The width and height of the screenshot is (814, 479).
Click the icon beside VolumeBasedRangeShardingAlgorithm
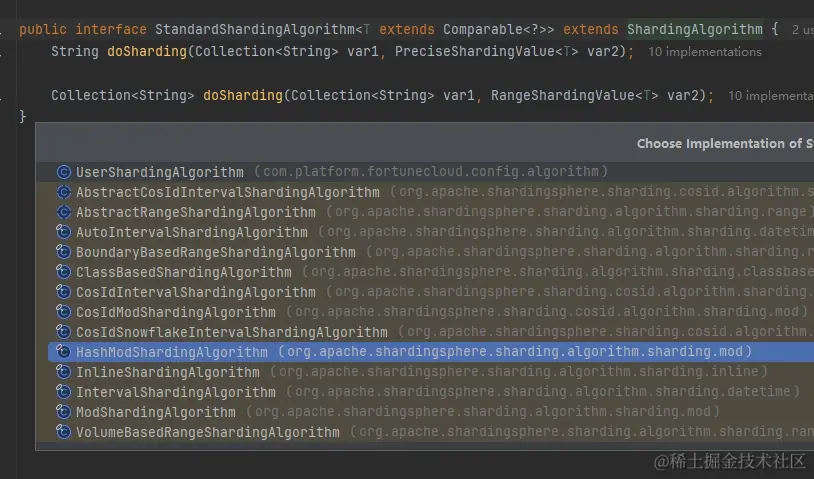(x=63, y=432)
